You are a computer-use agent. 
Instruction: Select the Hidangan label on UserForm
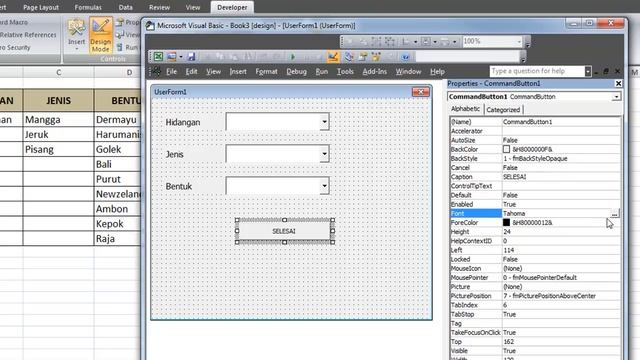click(183, 122)
